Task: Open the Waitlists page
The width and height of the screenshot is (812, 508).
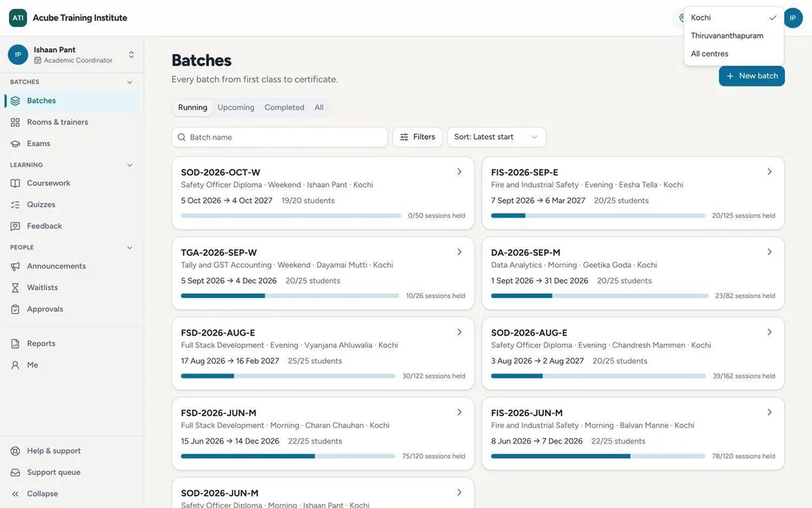Action: point(71,287)
